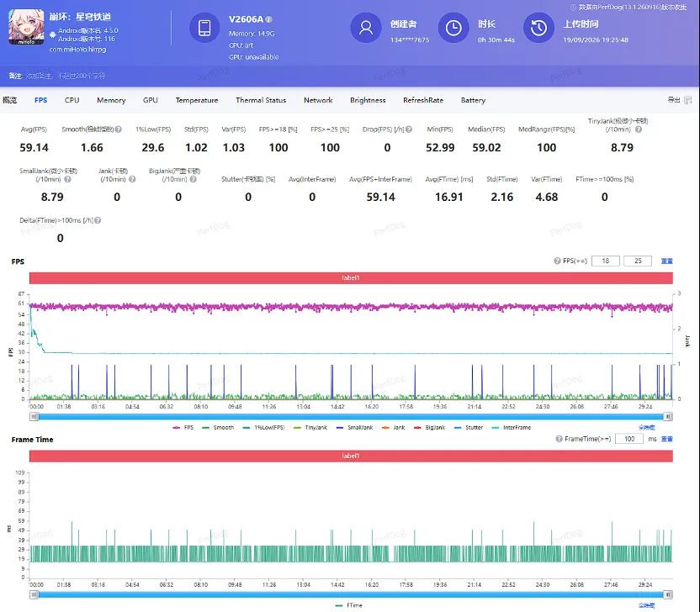Click the help icon beside TinyJank
Image resolution: width=700 pixels, height=612 pixels.
tap(639, 129)
